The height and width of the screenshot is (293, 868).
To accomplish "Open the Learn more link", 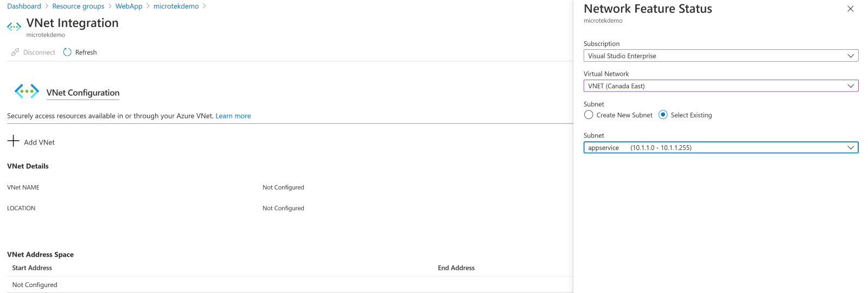I will (233, 116).
